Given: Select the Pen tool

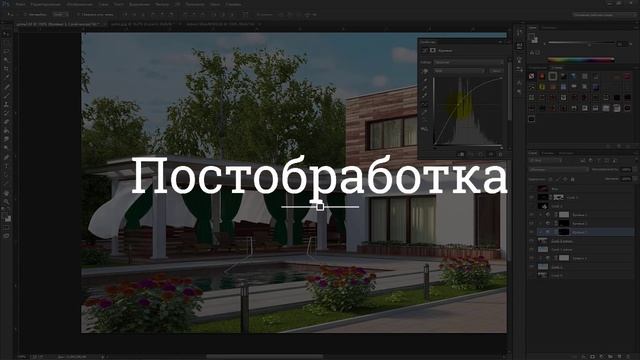Looking at the screenshot, I should click(6, 157).
